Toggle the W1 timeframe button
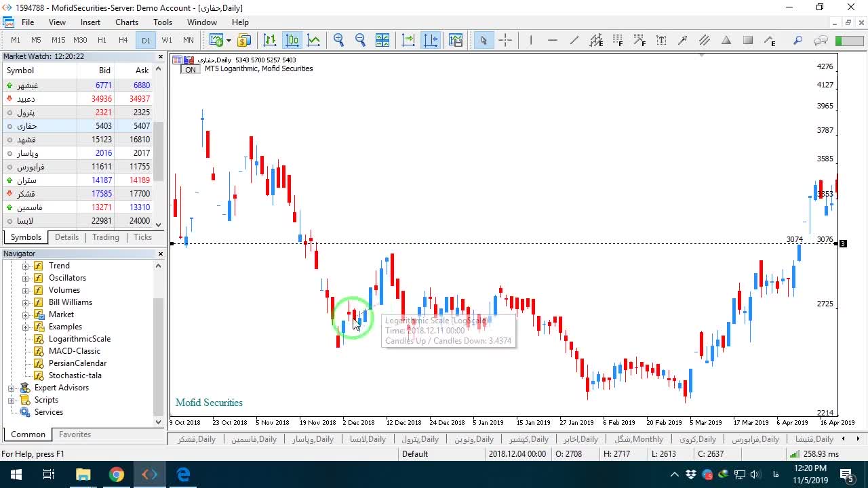This screenshot has width=868, height=488. coord(167,40)
